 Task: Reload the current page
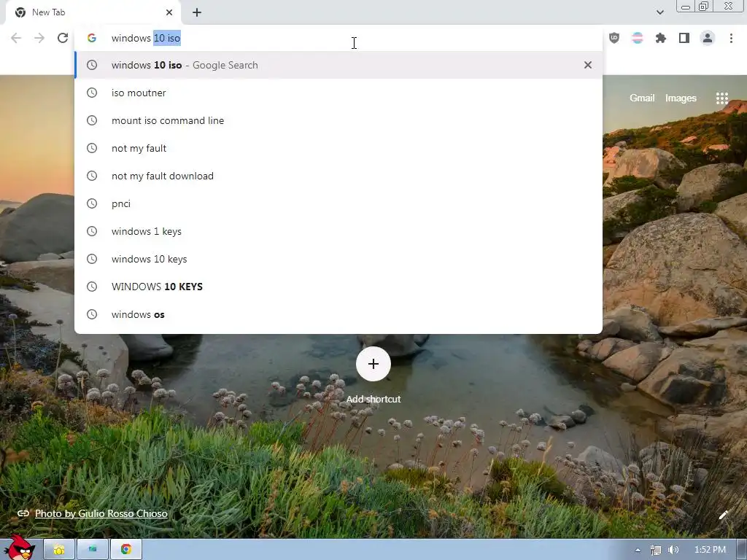63,38
